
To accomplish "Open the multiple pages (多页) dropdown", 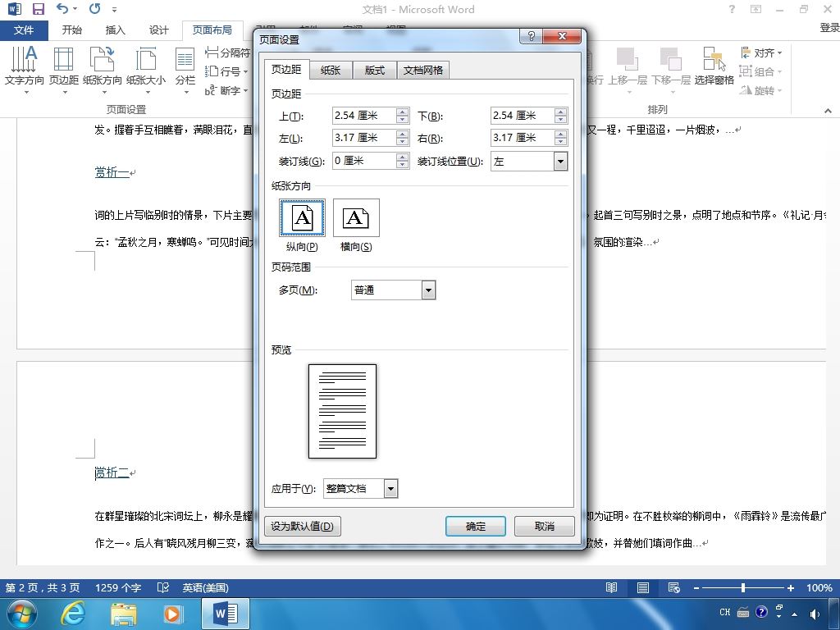I will click(x=428, y=290).
